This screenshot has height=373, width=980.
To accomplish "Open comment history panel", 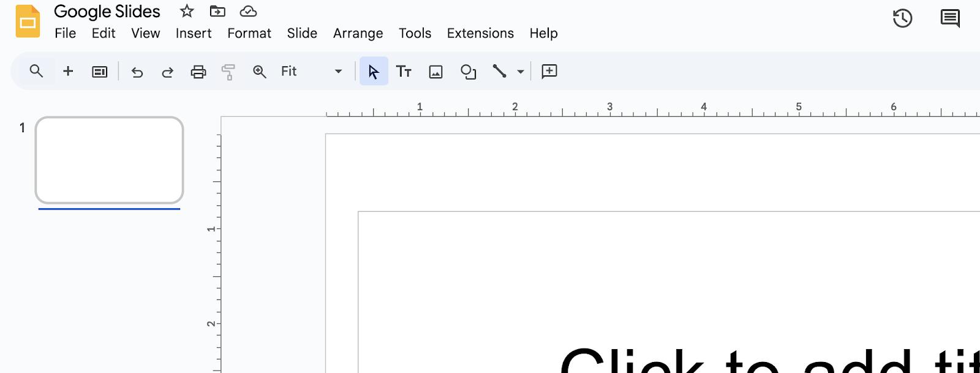I will pyautogui.click(x=950, y=18).
